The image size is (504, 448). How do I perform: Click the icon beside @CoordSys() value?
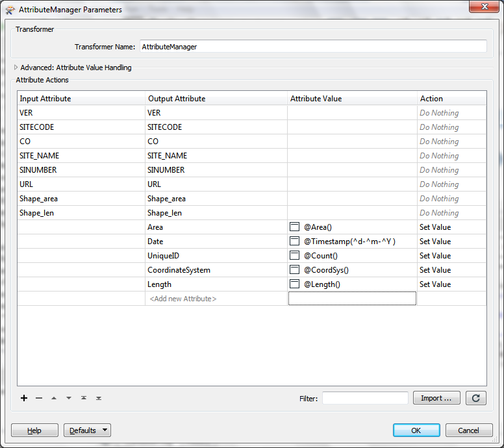tap(294, 270)
